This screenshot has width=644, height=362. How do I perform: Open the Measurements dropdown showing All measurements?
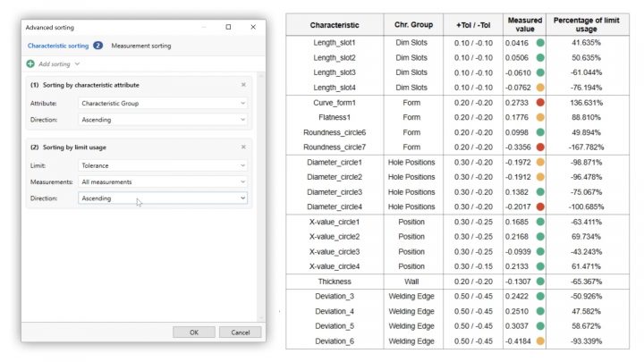pos(162,181)
